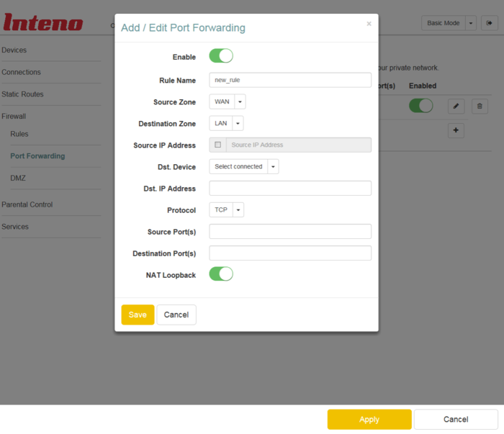Click the Cancel button in the dialog
The image size is (504, 434).
(x=176, y=315)
